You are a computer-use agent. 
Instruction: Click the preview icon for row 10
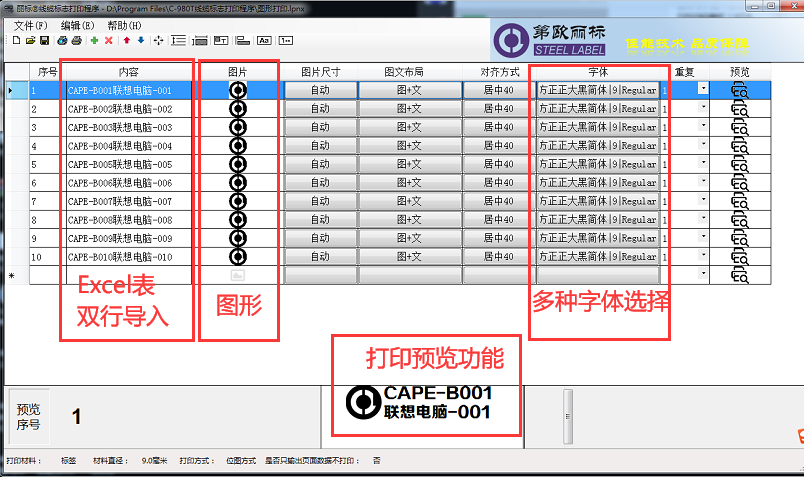tap(739, 257)
